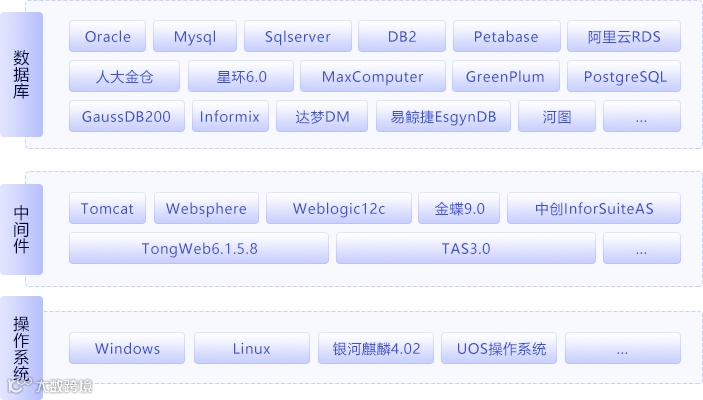The width and height of the screenshot is (703, 400).
Task: Select the 操作系统 category label
Action: (x=22, y=348)
